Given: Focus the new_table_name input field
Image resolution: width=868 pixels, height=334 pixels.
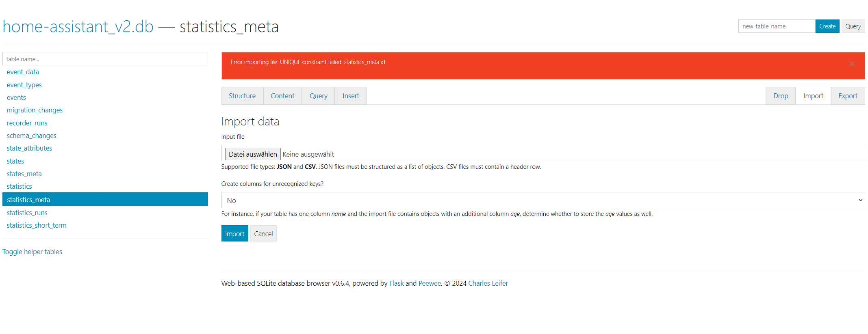Looking at the screenshot, I should pos(777,26).
